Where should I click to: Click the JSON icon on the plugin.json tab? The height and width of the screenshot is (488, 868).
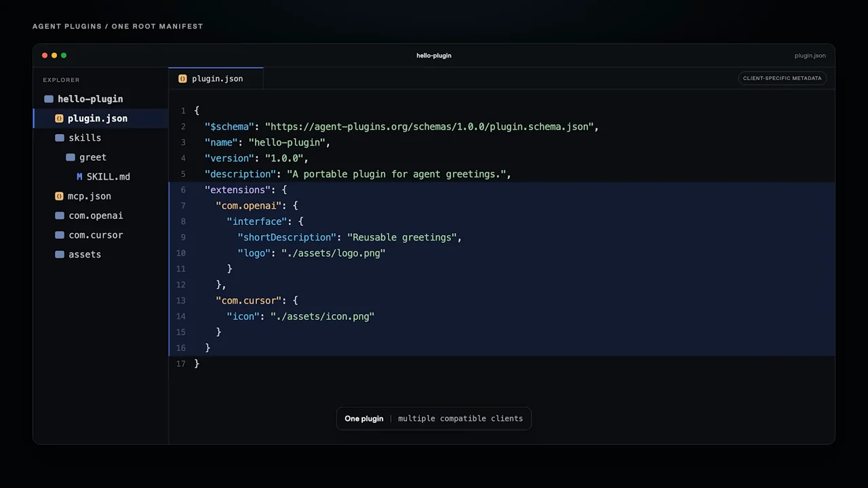tap(182, 79)
